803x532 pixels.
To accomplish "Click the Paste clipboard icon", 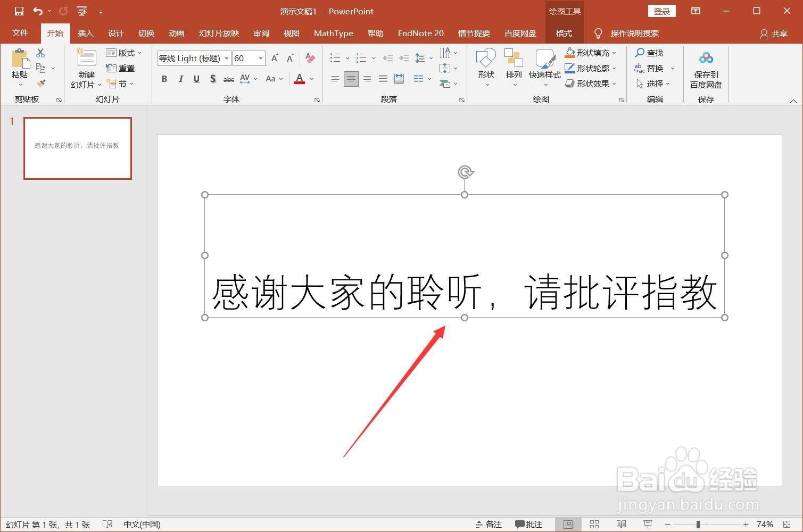I will pos(20,59).
